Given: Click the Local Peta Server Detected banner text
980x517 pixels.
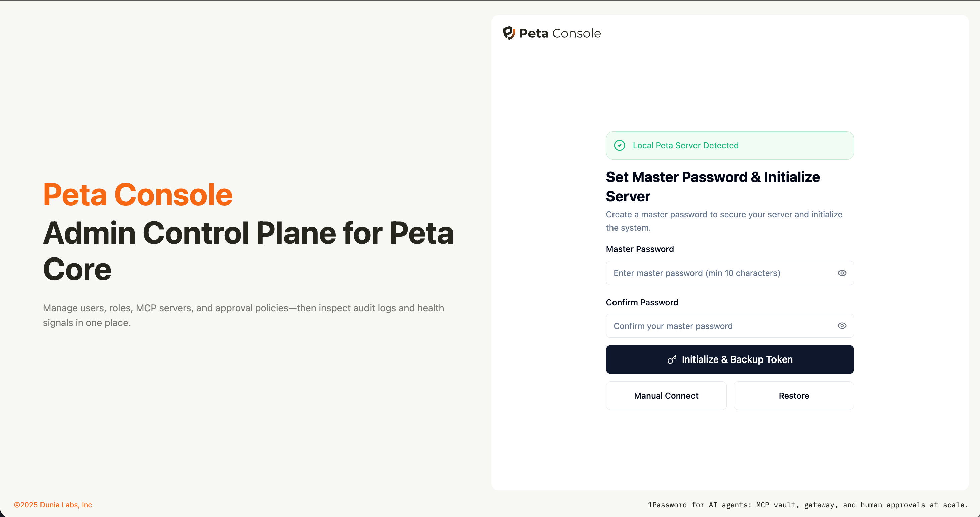Looking at the screenshot, I should [685, 145].
